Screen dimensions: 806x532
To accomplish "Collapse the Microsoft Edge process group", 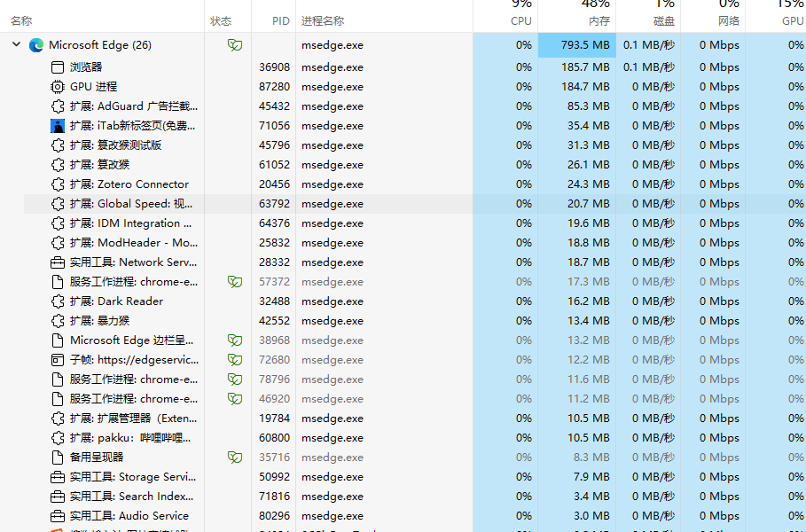I will coord(17,44).
